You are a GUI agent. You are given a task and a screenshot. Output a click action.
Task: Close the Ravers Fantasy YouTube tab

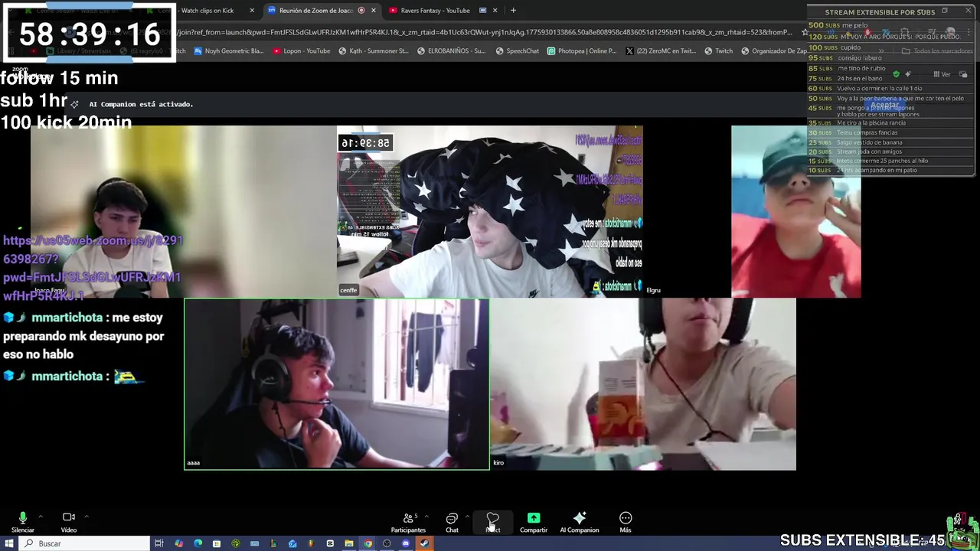click(495, 11)
